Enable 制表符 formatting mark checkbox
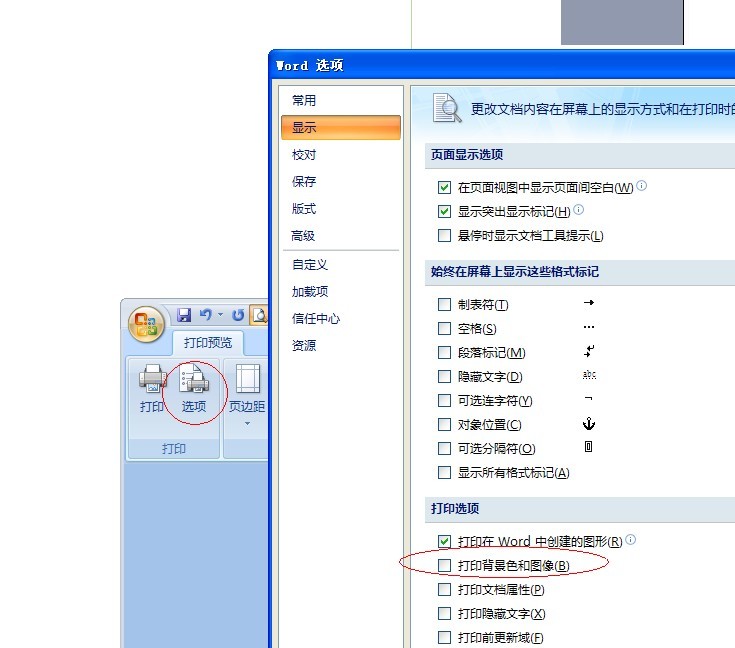Image resolution: width=735 pixels, height=648 pixels. click(x=444, y=305)
